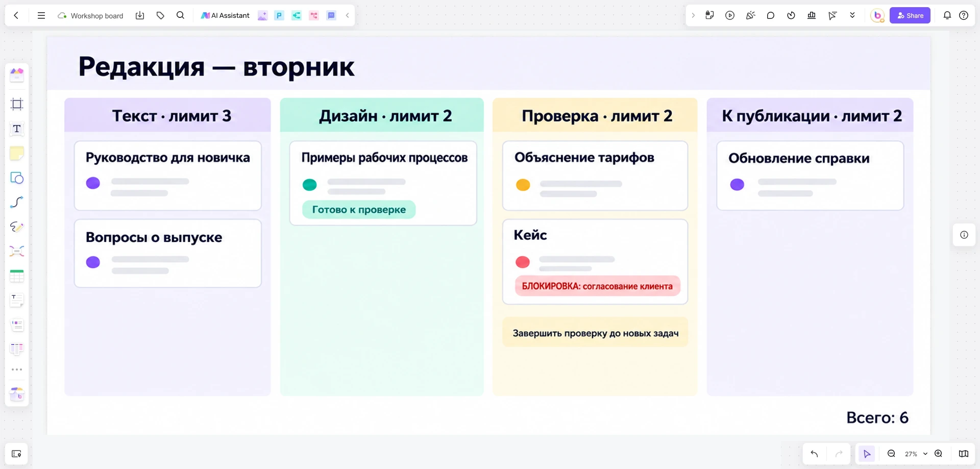Expand the right toolbar chevron

[x=693, y=15]
